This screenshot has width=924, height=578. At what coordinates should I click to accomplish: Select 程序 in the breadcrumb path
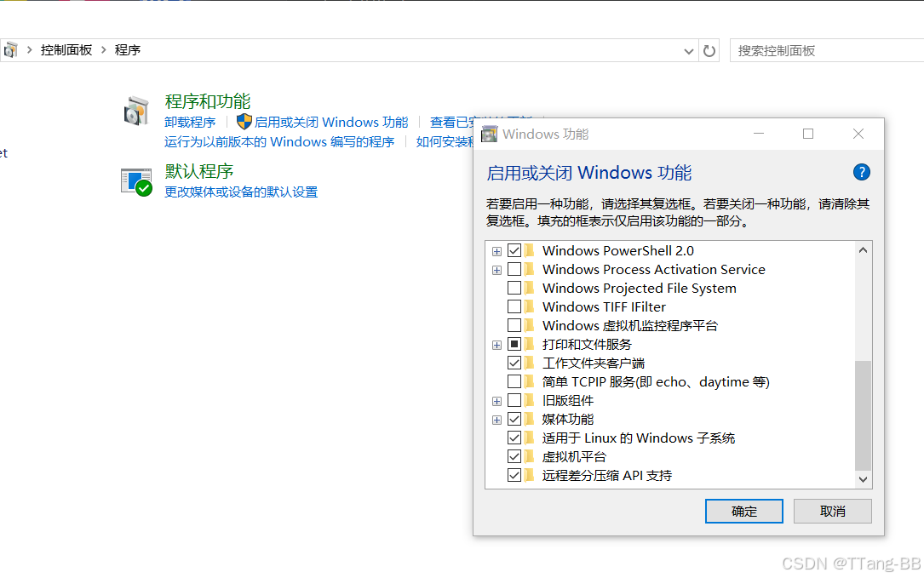tap(127, 49)
